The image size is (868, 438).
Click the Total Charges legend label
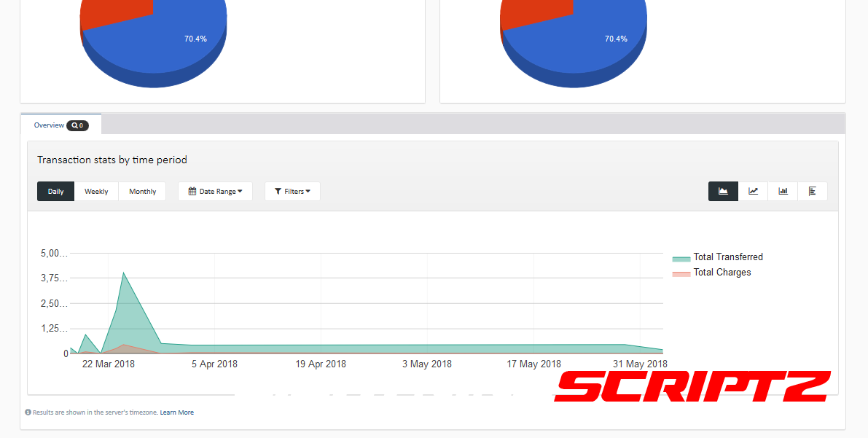pos(722,273)
